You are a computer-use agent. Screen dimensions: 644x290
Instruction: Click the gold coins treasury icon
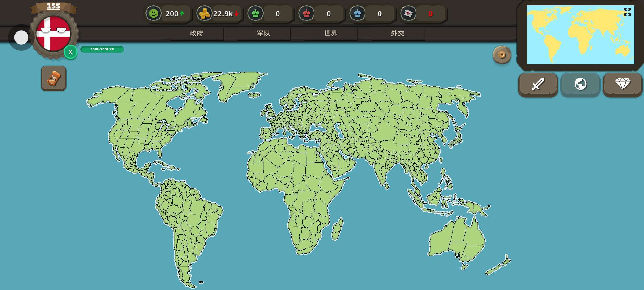coord(204,13)
